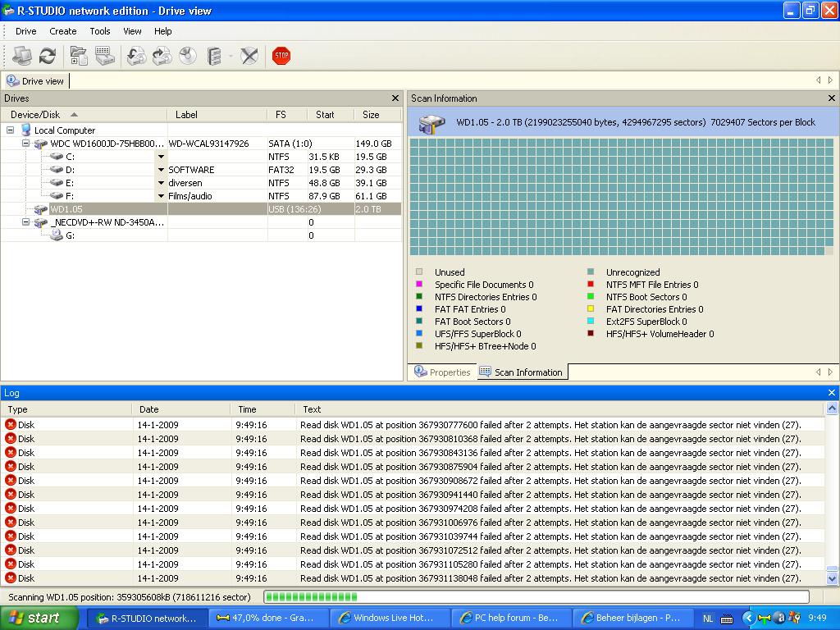Click the Log scrollbar up arrow
The width and height of the screenshot is (840, 630).
(832, 409)
